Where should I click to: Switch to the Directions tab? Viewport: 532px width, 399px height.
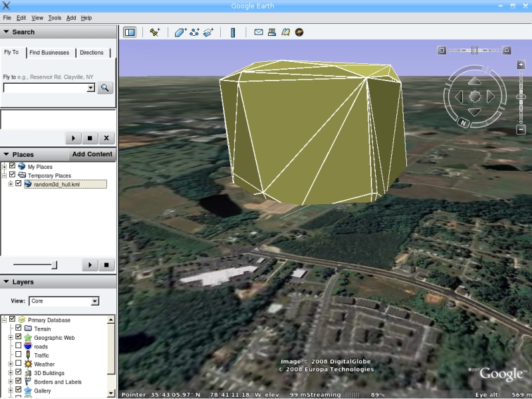tap(92, 53)
